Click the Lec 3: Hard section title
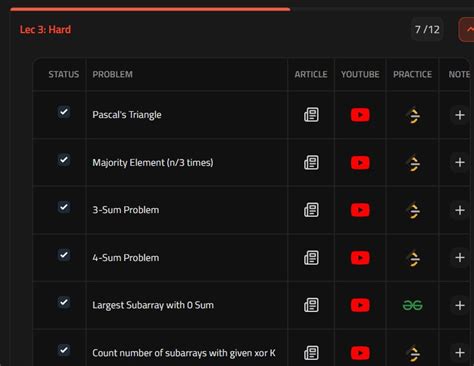Image resolution: width=474 pixels, height=366 pixels. click(x=45, y=30)
